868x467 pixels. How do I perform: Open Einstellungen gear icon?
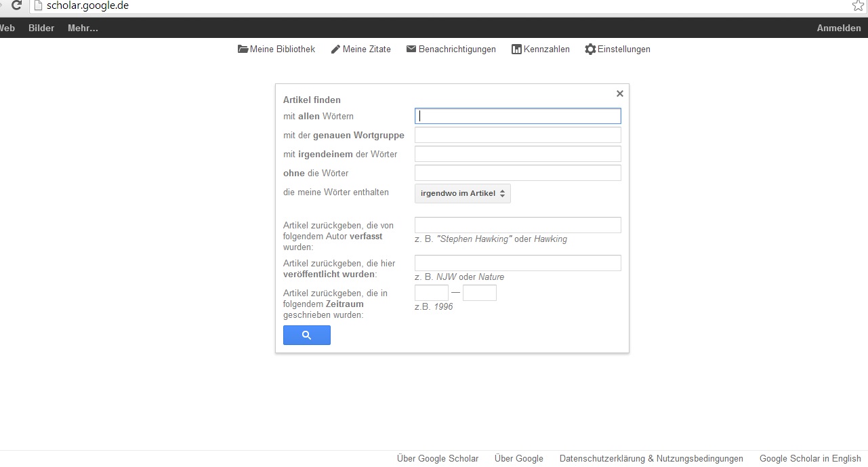pyautogui.click(x=590, y=49)
